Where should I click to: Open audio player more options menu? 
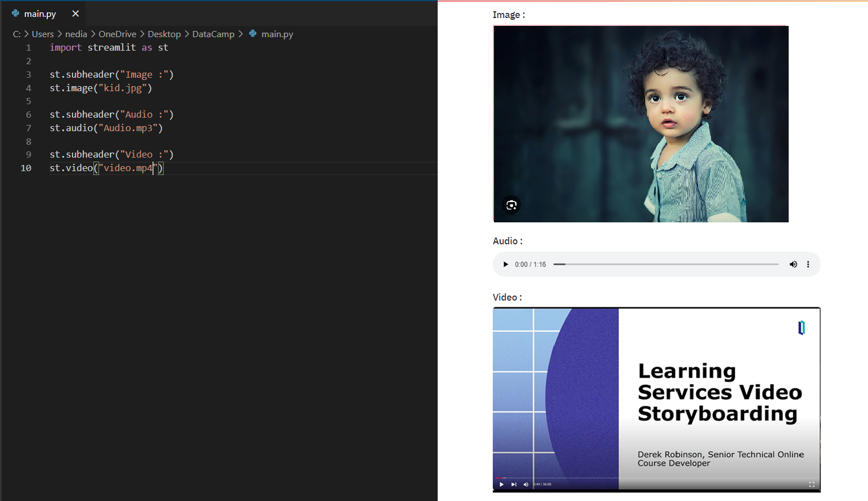tap(808, 265)
